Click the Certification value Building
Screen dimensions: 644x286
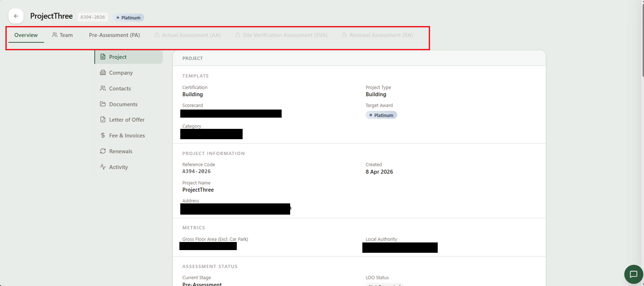[x=192, y=95]
